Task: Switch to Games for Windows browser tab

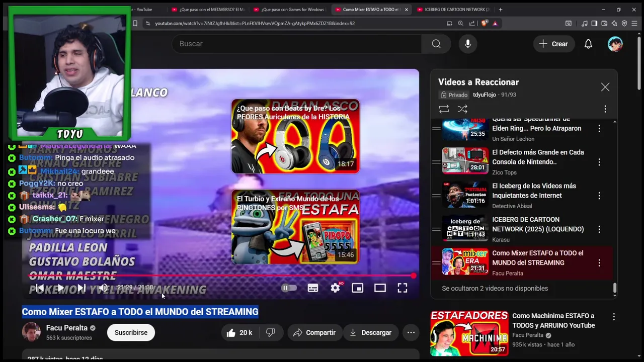Action: [x=290, y=10]
